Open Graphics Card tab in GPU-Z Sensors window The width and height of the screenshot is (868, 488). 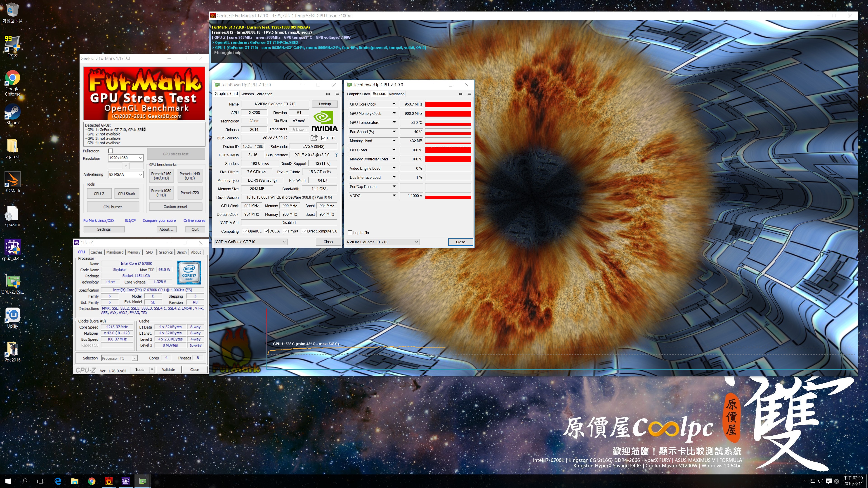358,94
